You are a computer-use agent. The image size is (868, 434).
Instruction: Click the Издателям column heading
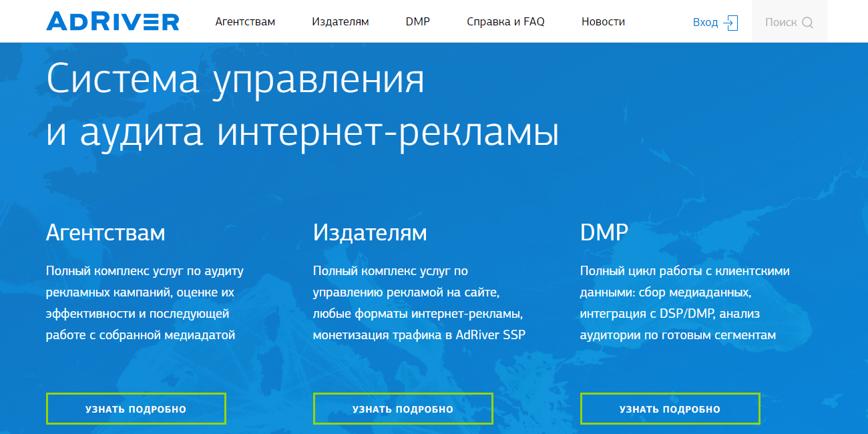[369, 233]
